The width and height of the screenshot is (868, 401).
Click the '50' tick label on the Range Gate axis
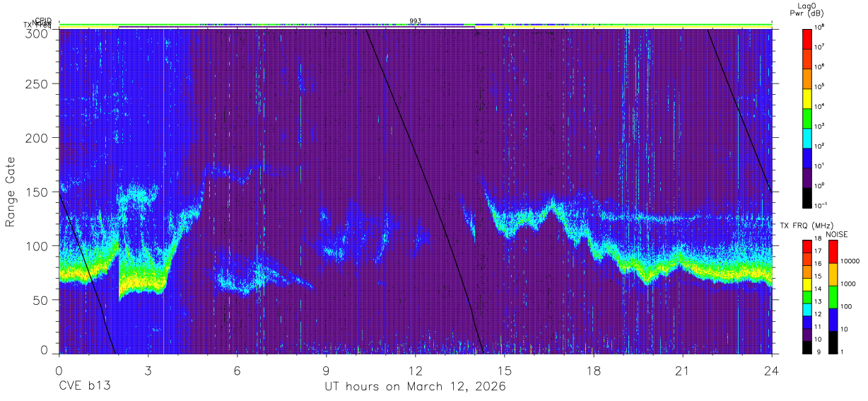point(42,300)
